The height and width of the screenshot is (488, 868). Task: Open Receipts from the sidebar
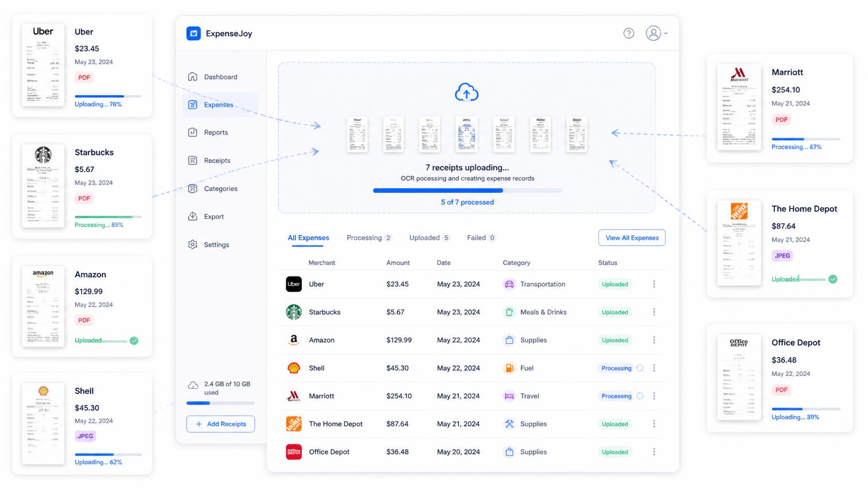(x=220, y=161)
